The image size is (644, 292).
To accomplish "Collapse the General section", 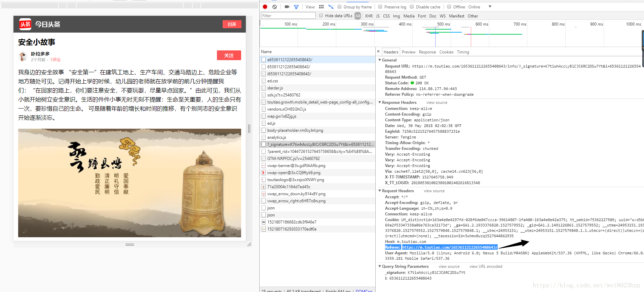I will point(380,60).
